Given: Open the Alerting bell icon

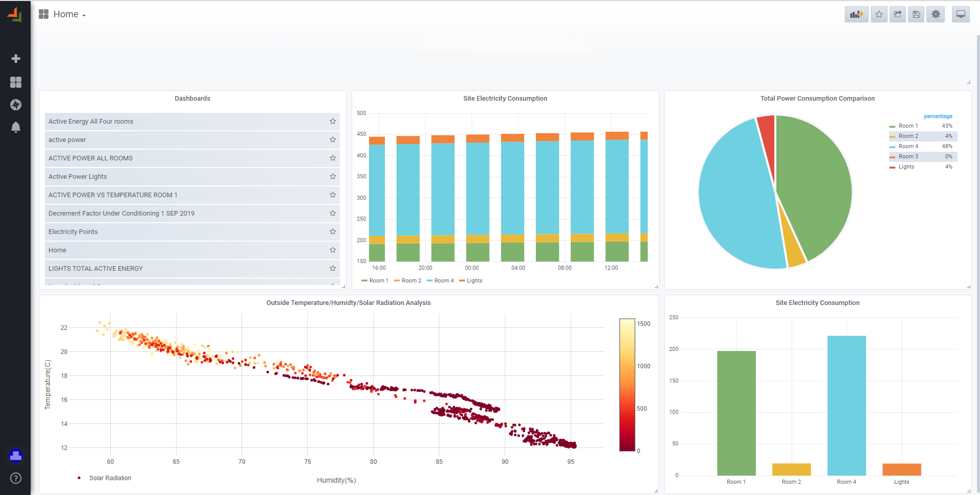Looking at the screenshot, I should 16,127.
